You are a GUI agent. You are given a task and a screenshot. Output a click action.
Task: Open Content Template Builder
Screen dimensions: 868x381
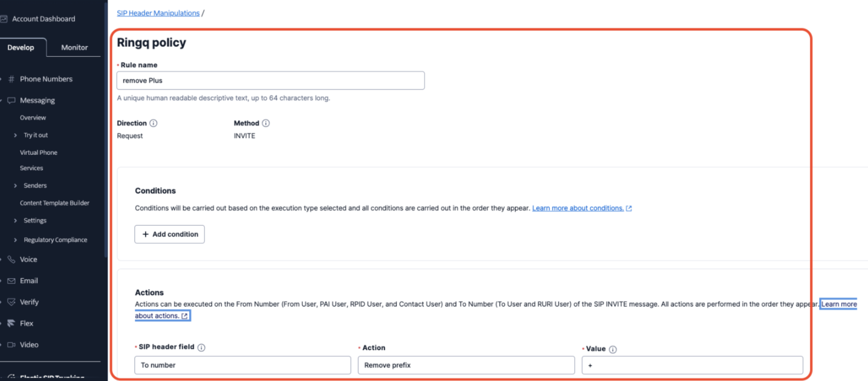click(54, 203)
